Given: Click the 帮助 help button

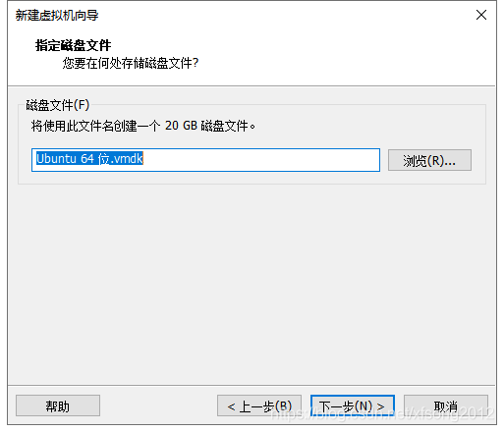Looking at the screenshot, I should (x=58, y=405).
